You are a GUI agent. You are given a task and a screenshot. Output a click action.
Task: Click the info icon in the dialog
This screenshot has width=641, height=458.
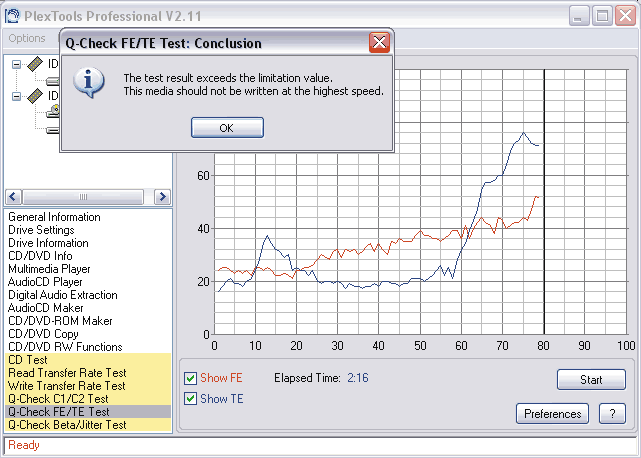point(89,83)
